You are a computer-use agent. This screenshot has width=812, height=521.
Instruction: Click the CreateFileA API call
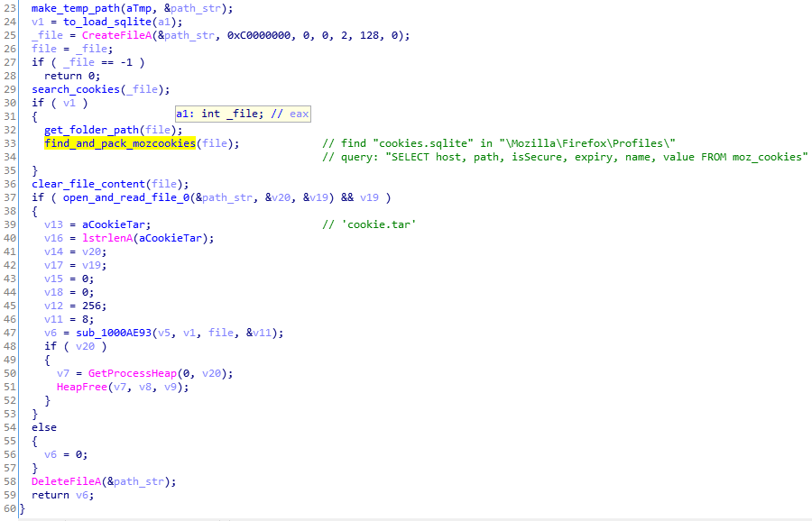(x=114, y=34)
